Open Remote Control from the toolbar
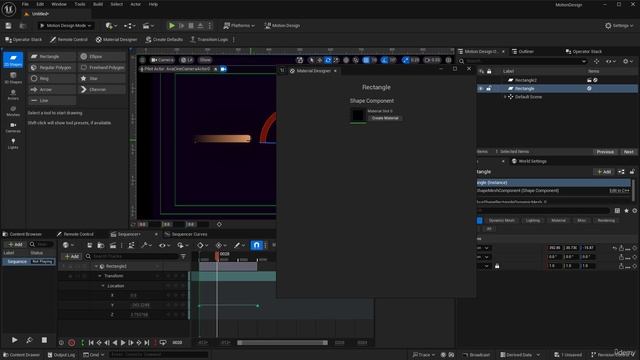The image size is (640, 360). [x=69, y=40]
